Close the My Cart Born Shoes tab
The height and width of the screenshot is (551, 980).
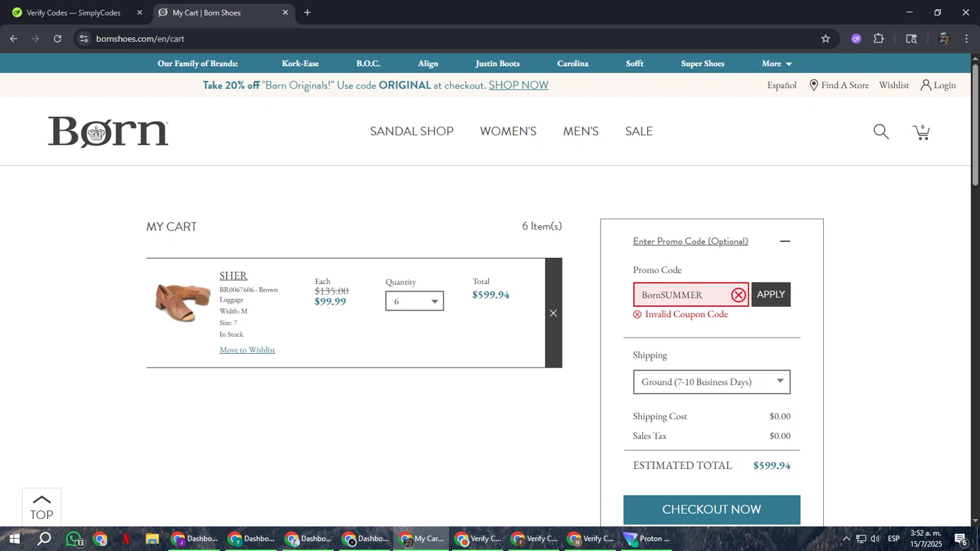click(x=285, y=12)
